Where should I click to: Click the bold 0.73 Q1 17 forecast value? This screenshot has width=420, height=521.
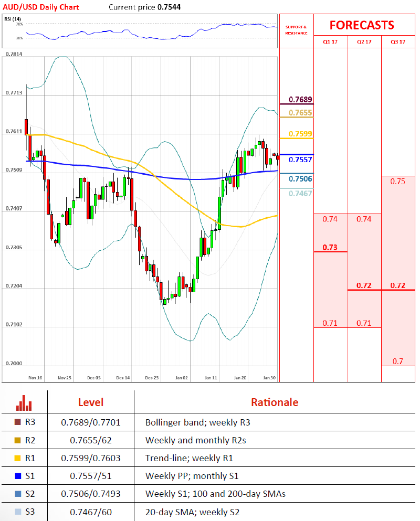(330, 247)
